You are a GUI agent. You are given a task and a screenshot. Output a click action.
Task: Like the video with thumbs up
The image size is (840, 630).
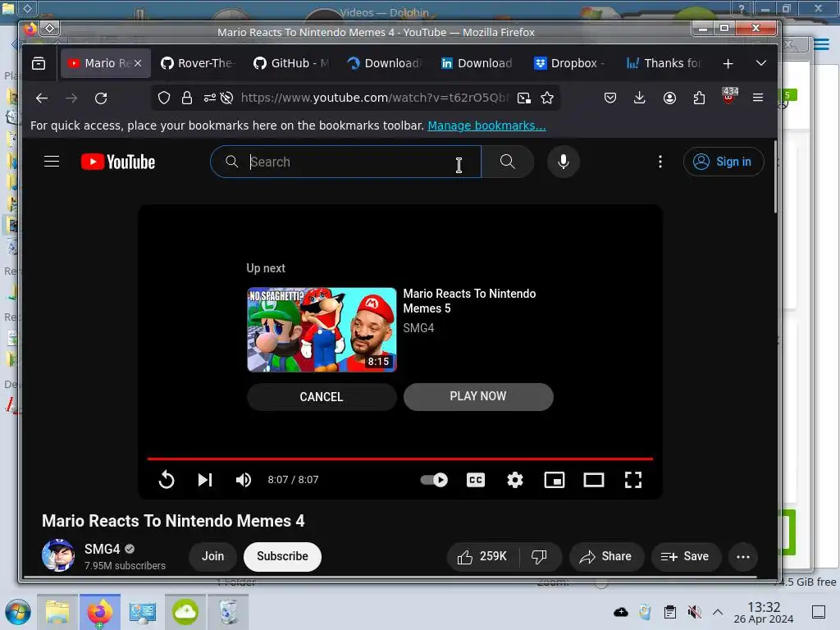pyautogui.click(x=482, y=557)
